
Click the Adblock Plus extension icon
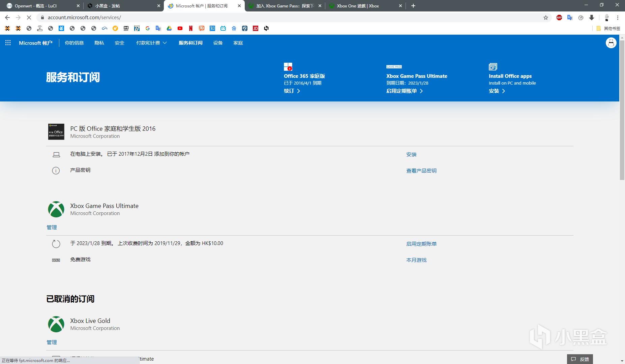(559, 18)
